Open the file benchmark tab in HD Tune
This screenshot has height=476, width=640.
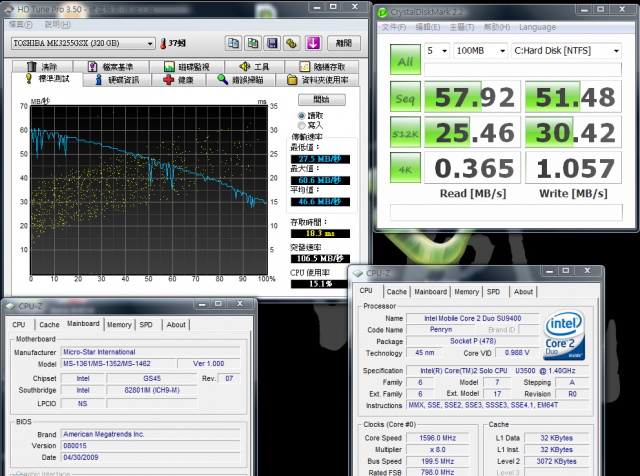click(111, 66)
